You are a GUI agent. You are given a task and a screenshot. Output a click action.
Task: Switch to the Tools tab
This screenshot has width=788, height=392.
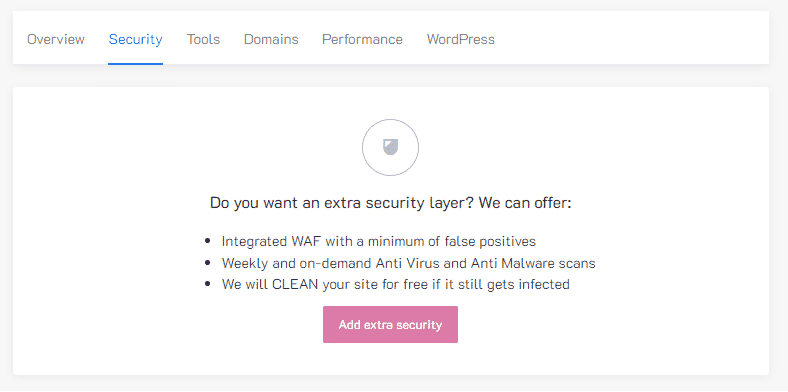[x=203, y=39]
